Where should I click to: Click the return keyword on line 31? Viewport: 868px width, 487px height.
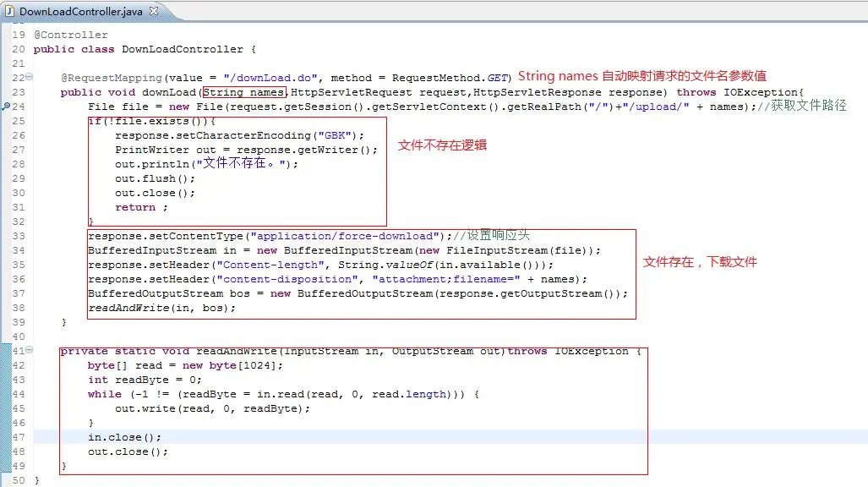[x=135, y=208]
